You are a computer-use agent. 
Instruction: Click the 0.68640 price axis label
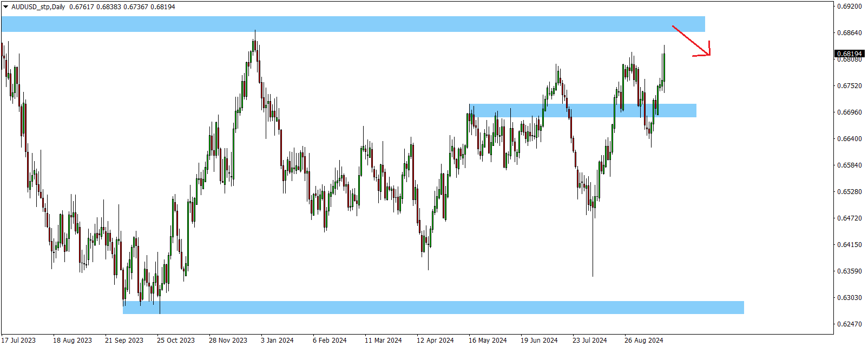[849, 33]
